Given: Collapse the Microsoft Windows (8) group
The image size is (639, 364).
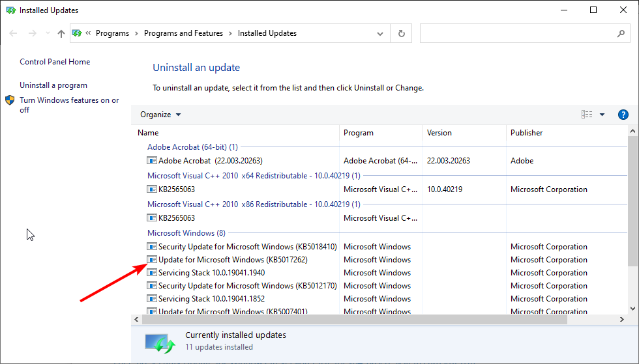Looking at the screenshot, I should (186, 233).
